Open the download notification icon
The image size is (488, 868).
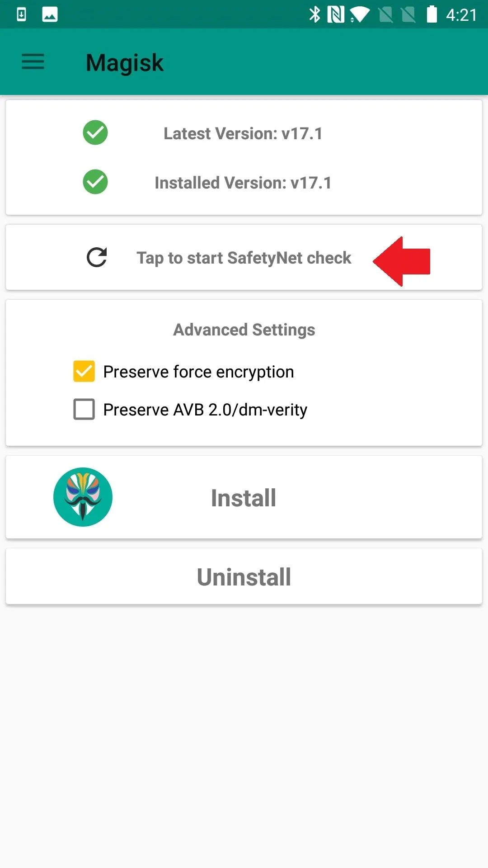pos(21,14)
